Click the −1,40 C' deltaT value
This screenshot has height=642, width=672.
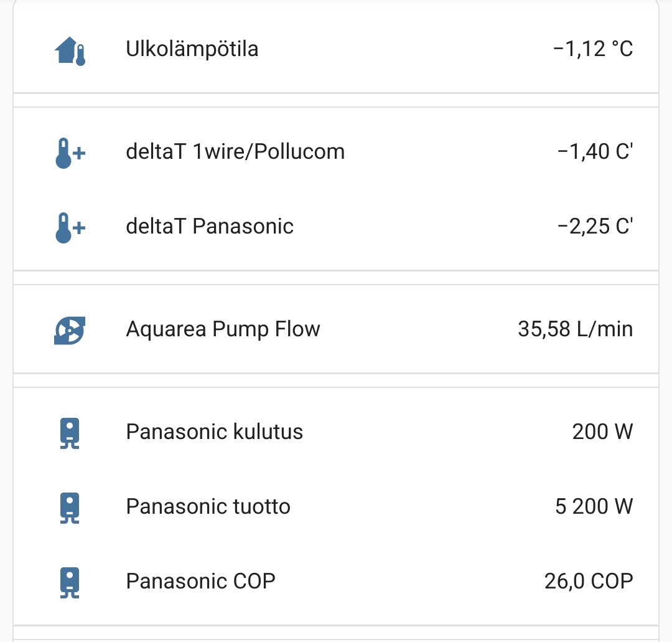pyautogui.click(x=595, y=151)
